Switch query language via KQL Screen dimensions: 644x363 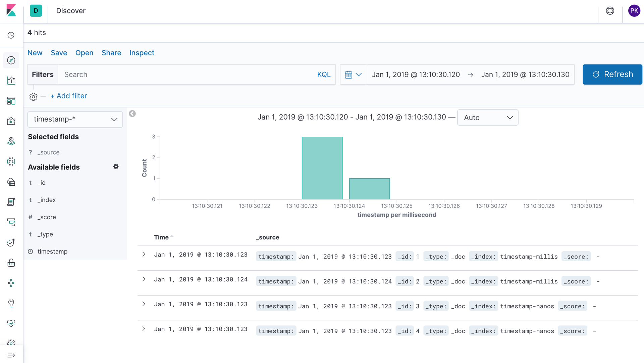click(324, 75)
